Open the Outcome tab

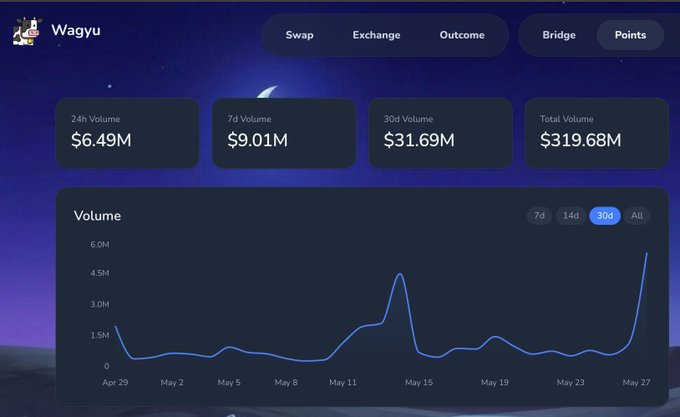(x=462, y=35)
